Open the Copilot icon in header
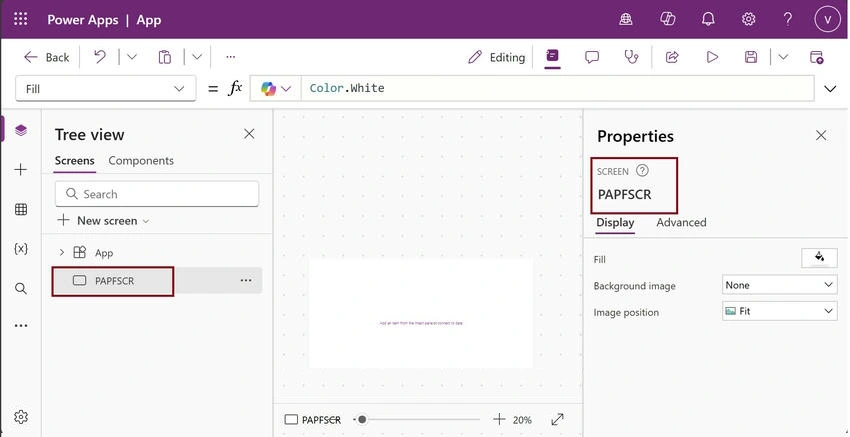The width and height of the screenshot is (850, 437). tap(667, 20)
